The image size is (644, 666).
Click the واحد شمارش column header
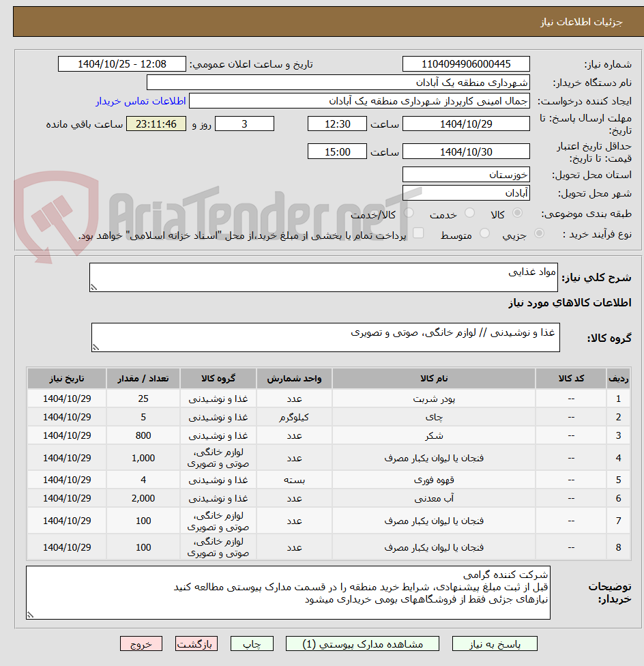294,379
